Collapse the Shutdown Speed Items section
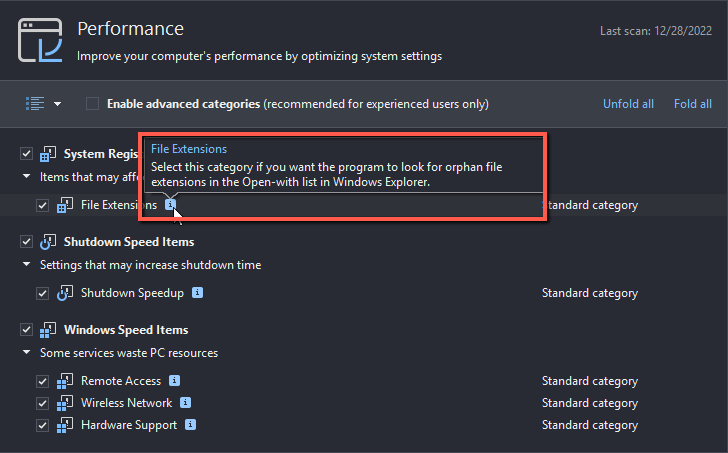This screenshot has height=453, width=728. pos(26,265)
